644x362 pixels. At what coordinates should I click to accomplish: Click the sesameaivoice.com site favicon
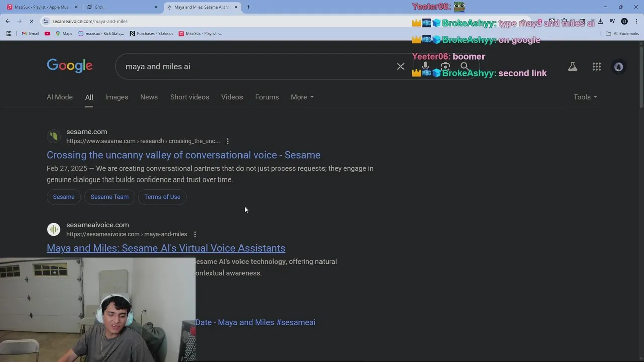(53, 229)
